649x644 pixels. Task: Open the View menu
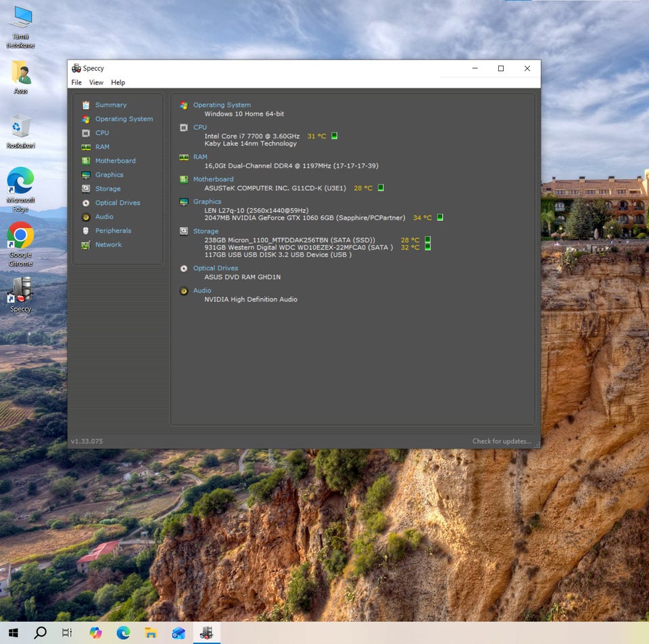click(96, 82)
